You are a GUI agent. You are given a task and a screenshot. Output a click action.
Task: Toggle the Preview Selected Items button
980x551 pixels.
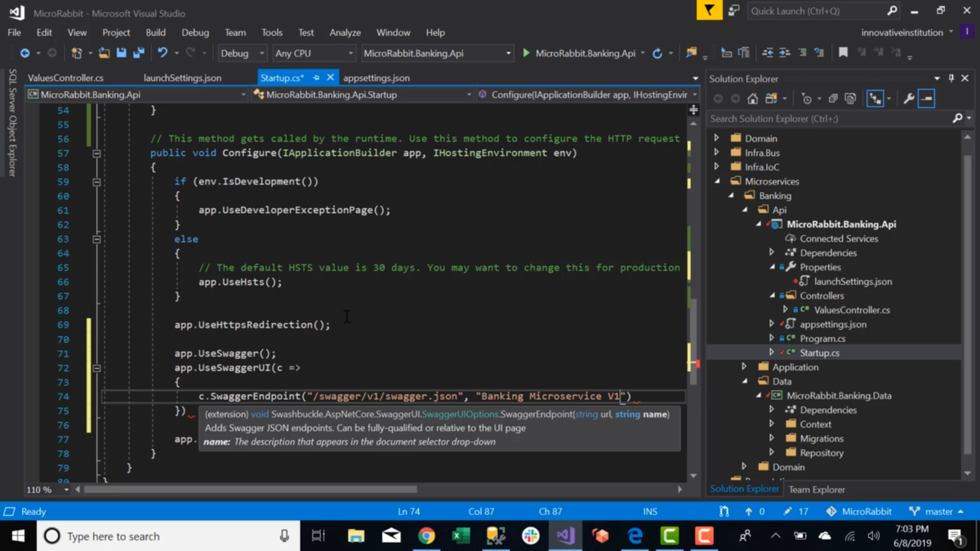(926, 99)
